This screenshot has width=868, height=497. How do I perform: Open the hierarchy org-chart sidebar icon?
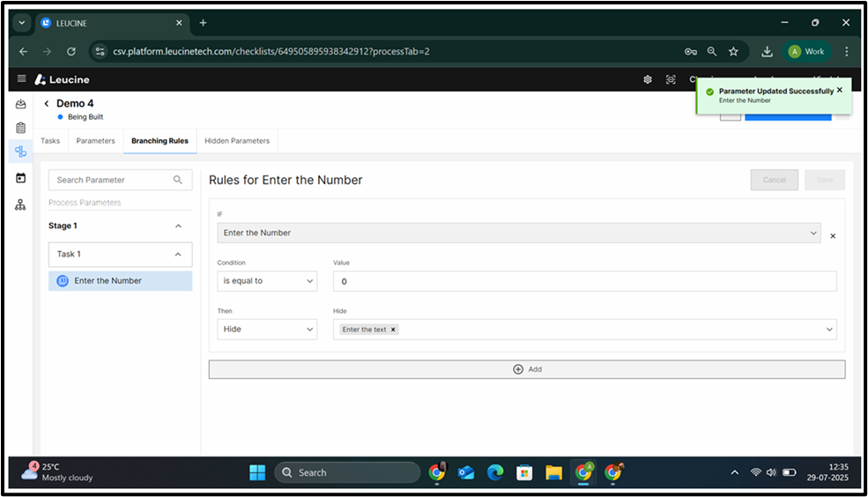coord(21,204)
